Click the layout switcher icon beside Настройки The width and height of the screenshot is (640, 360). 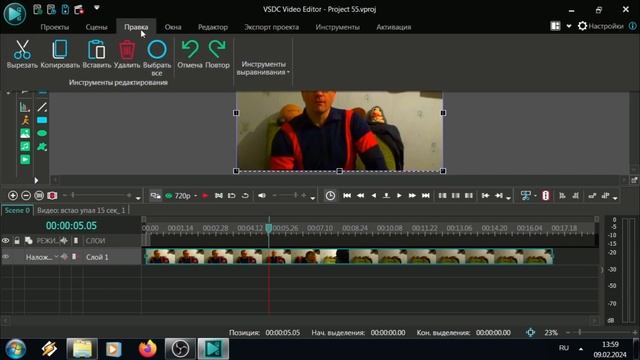tap(555, 26)
